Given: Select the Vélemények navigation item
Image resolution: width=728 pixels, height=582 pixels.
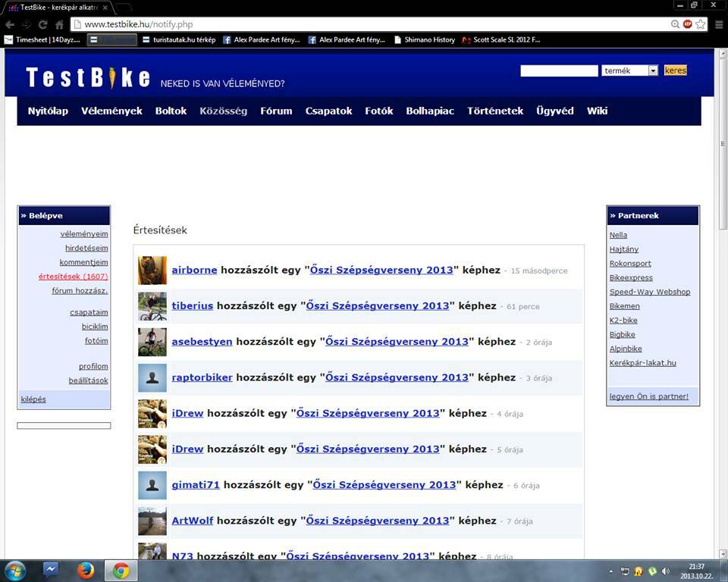Looking at the screenshot, I should point(111,111).
